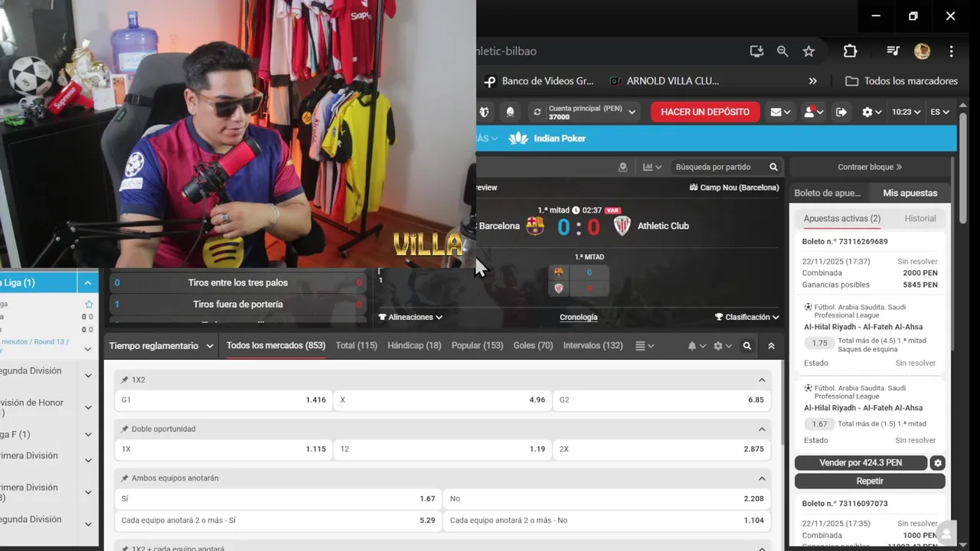The image size is (980, 551).
Task: Switch to the Boleto de apuestas tab
Action: pyautogui.click(x=828, y=193)
